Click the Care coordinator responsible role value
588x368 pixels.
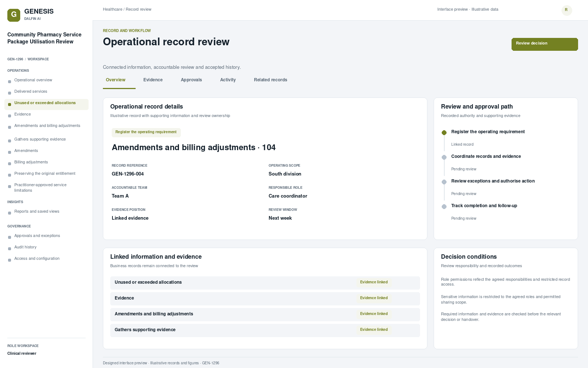coord(288,196)
